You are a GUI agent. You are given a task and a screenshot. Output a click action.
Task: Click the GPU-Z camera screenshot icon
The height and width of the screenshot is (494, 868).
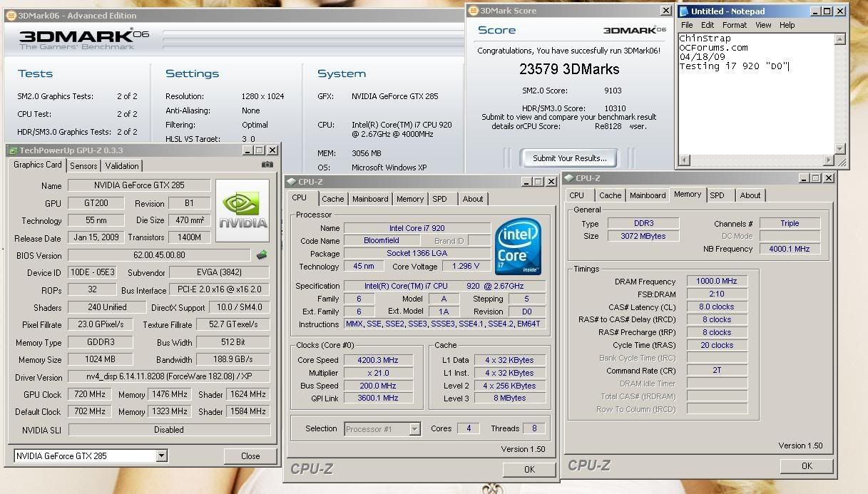point(267,165)
